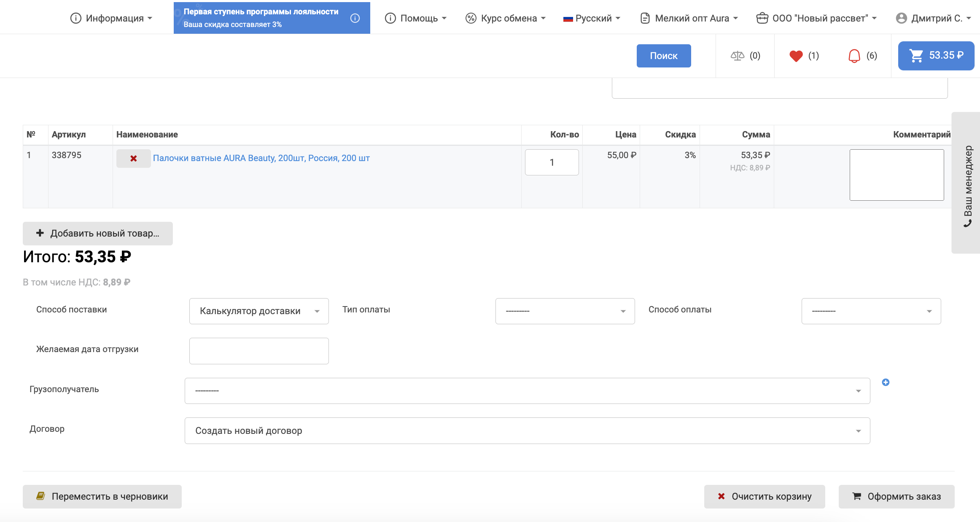Open the Информация menu
980x522 pixels.
[x=111, y=18]
